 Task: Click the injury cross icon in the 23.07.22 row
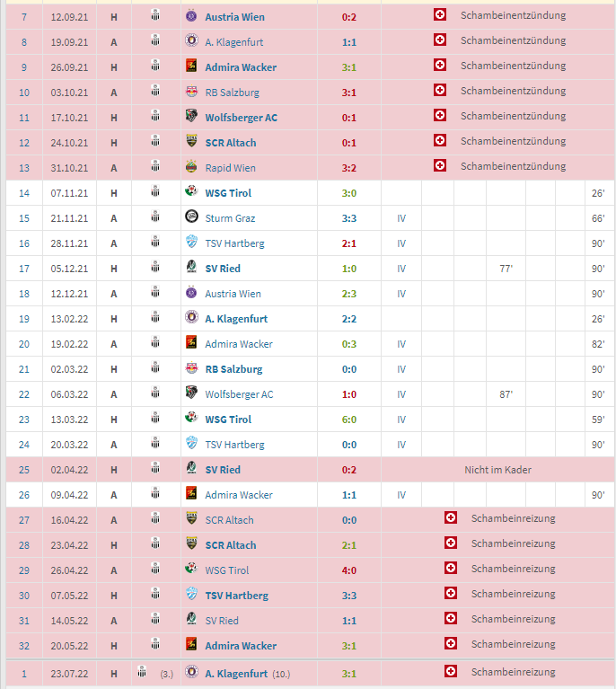pos(451,672)
